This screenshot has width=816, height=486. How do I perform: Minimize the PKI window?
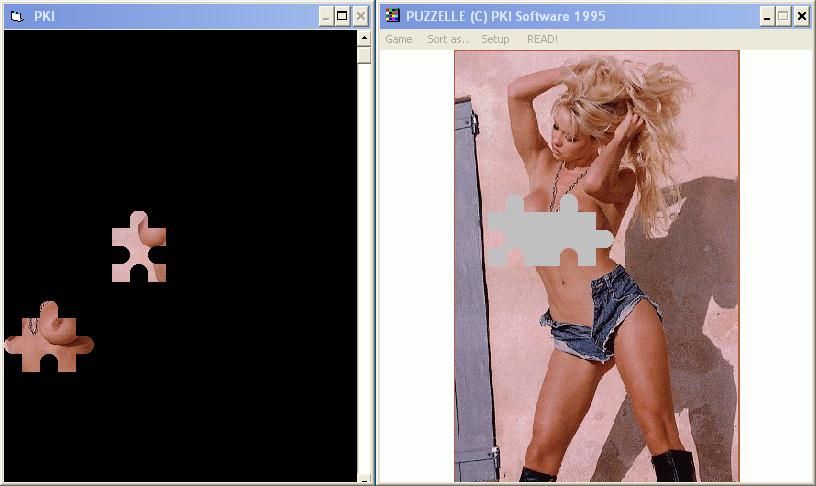tap(326, 17)
